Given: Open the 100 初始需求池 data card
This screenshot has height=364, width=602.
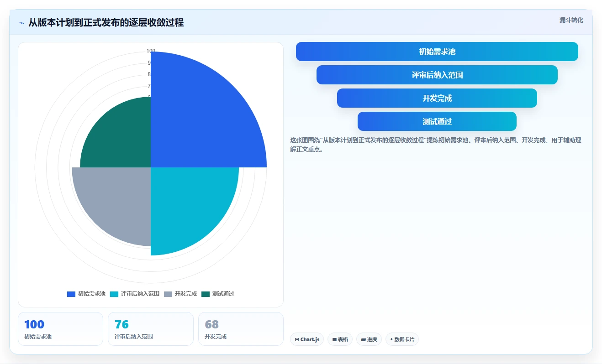Looking at the screenshot, I should tap(60, 329).
